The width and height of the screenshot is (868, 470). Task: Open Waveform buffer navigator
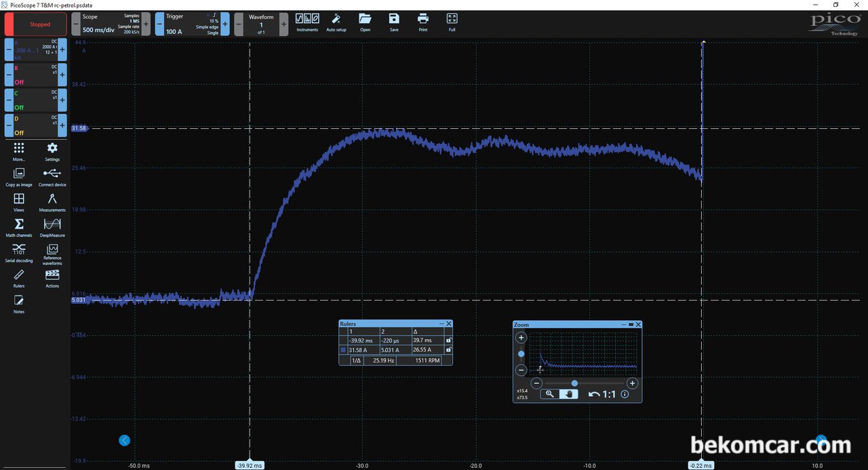tap(261, 24)
